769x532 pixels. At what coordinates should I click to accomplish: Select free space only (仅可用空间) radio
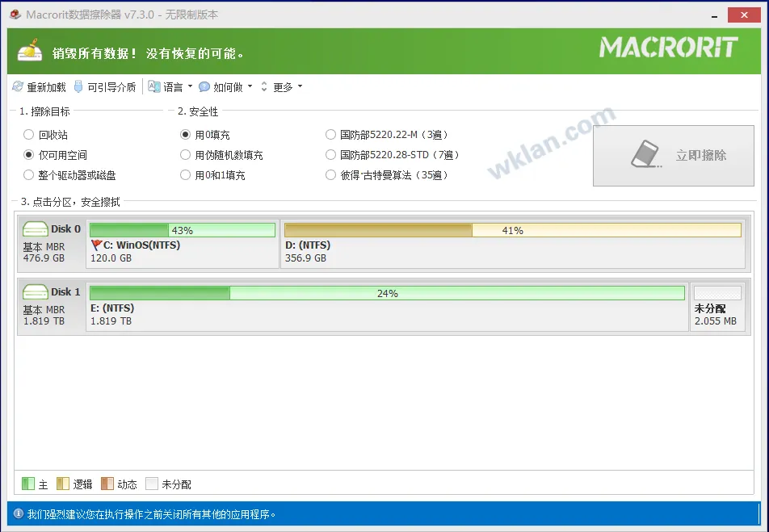coord(28,155)
